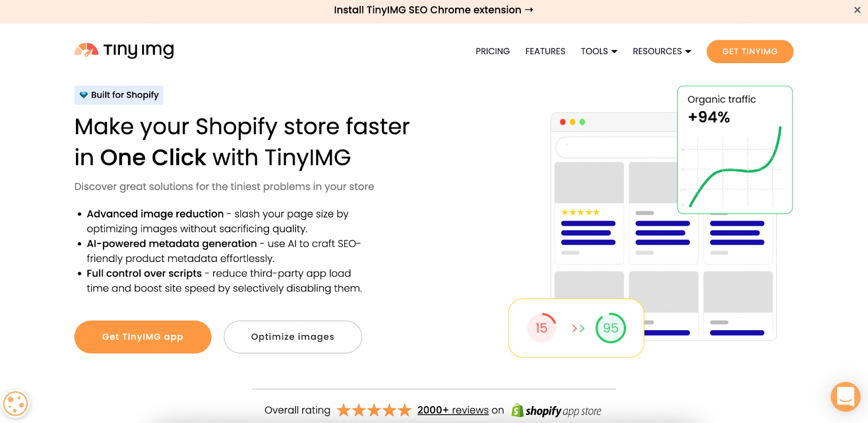Click the speed score 15 circle
Screen dimensions: 868x423
point(541,328)
